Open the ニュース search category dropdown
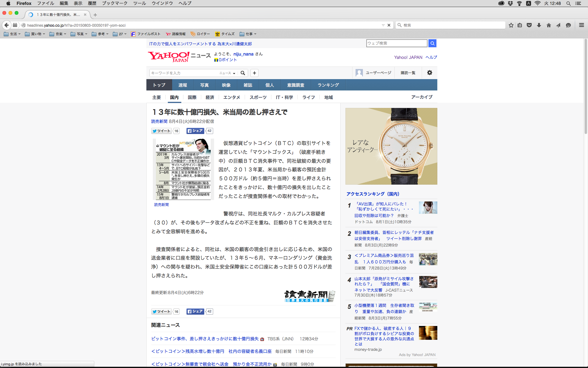This screenshot has height=368, width=588. pos(227,73)
